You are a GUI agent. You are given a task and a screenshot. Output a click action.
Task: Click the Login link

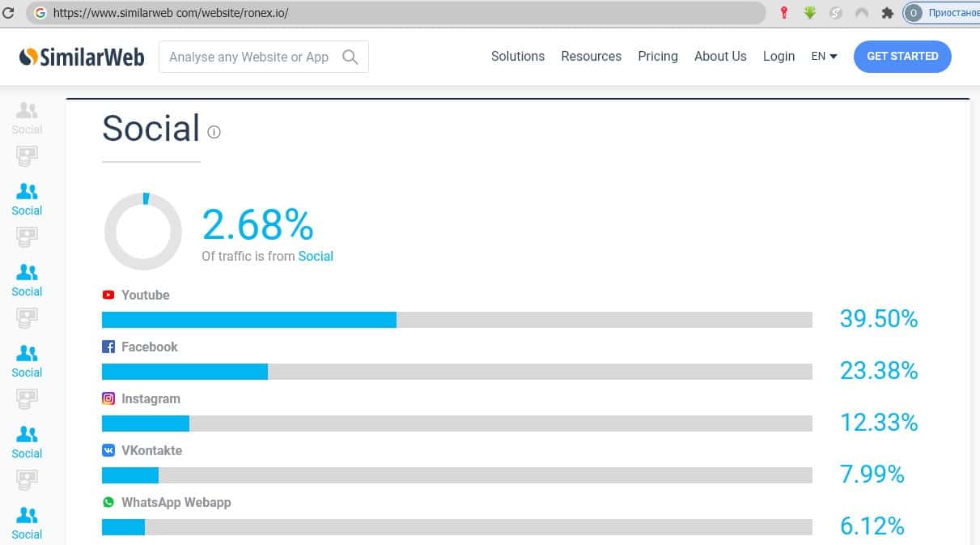(778, 56)
